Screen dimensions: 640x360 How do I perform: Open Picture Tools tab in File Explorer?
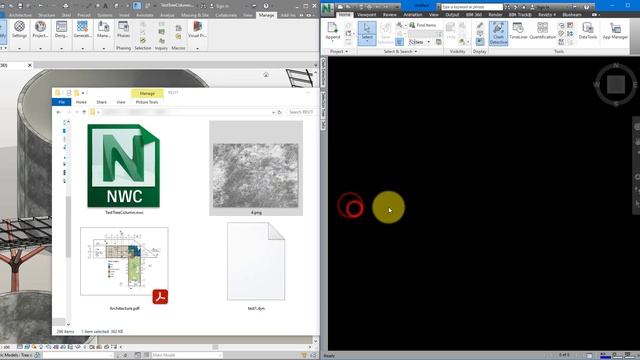tap(147, 102)
